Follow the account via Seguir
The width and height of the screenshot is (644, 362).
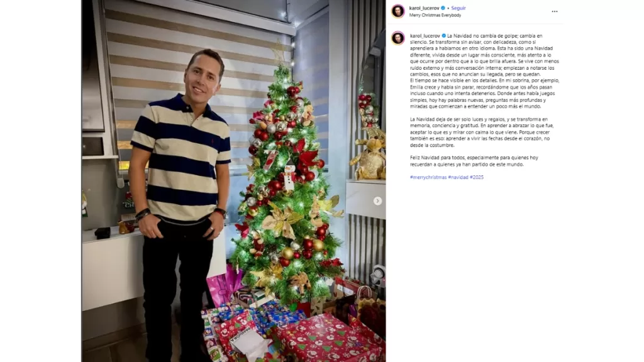click(x=458, y=8)
